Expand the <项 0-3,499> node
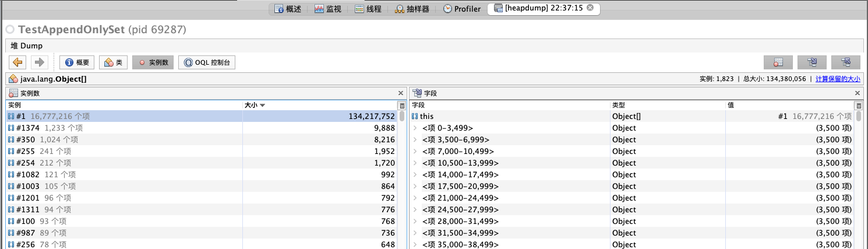 coord(415,128)
